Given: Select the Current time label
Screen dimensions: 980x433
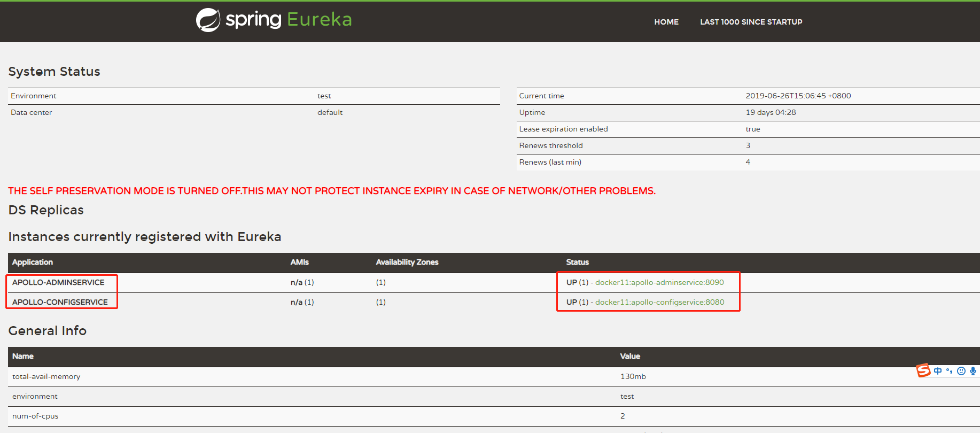Looking at the screenshot, I should tap(541, 96).
